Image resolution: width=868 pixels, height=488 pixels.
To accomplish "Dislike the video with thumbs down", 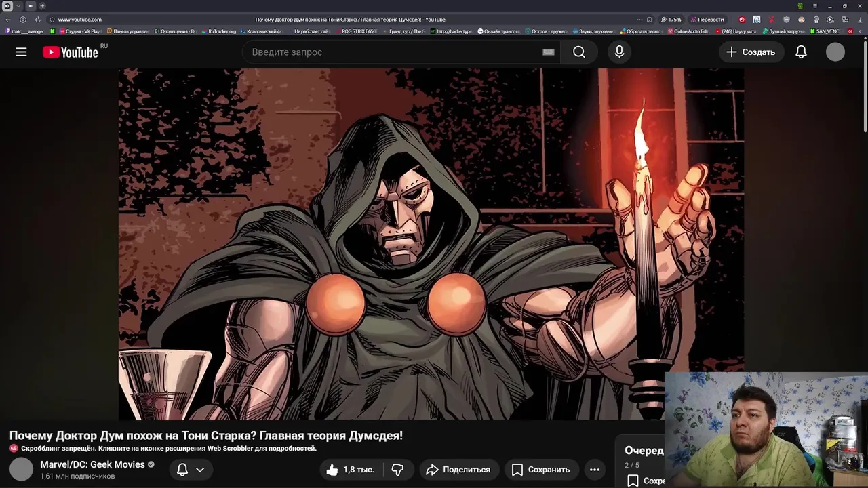I will coord(398,470).
